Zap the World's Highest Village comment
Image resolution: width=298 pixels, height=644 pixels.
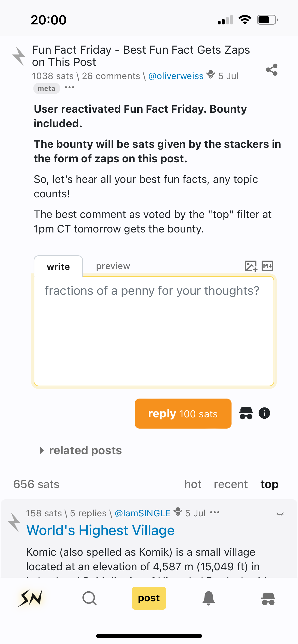tap(14, 522)
